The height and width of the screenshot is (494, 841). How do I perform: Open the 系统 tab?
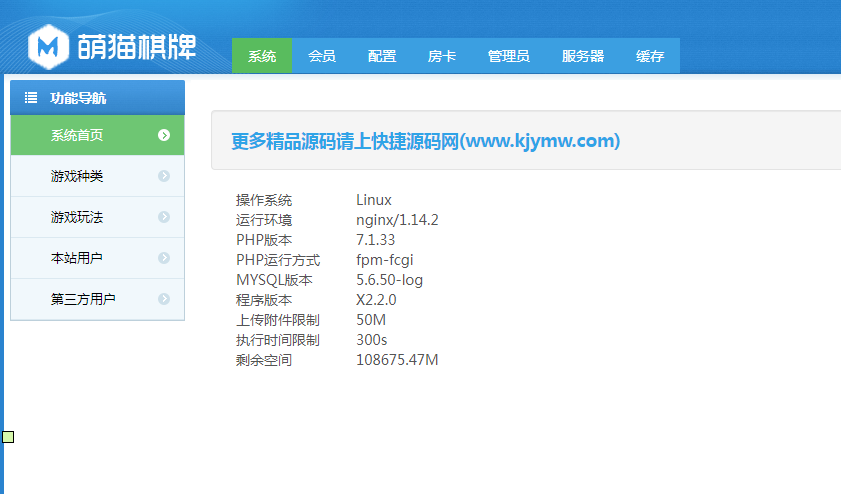(262, 56)
